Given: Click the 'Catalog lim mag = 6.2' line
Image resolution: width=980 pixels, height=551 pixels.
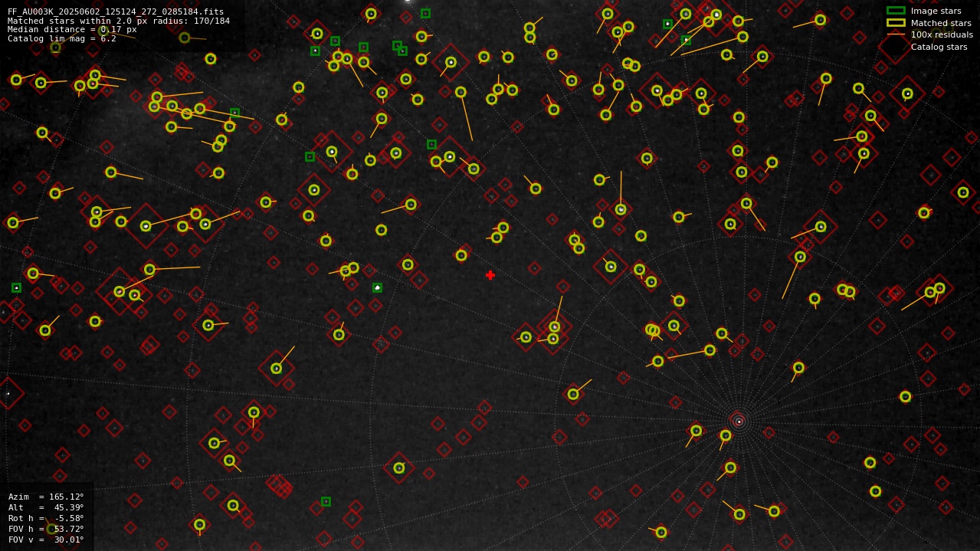Looking at the screenshot, I should pyautogui.click(x=62, y=38).
